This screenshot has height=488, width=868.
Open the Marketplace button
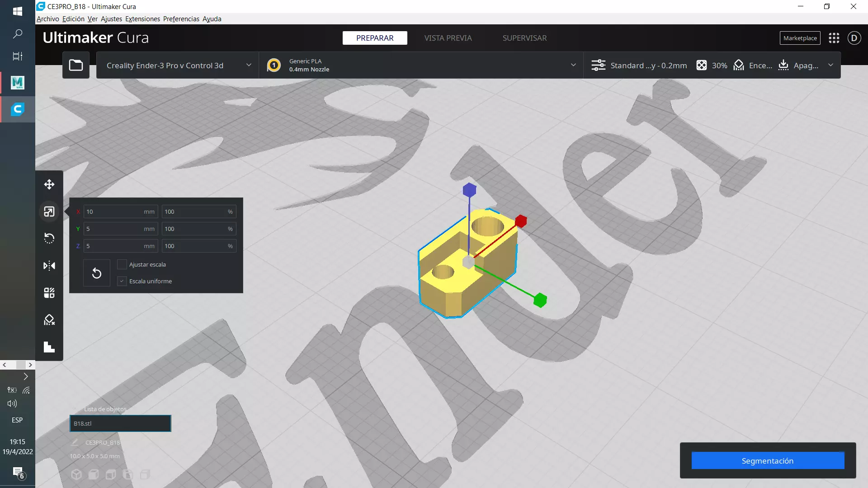pyautogui.click(x=800, y=38)
